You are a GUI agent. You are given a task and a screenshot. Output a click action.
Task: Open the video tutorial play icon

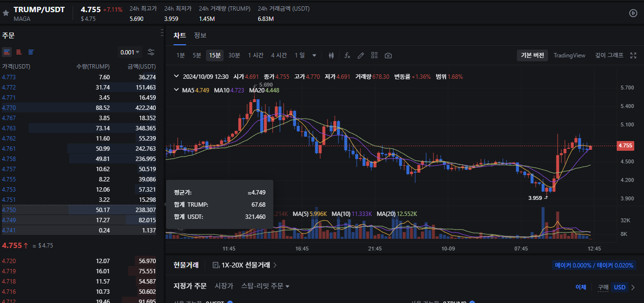(633, 13)
